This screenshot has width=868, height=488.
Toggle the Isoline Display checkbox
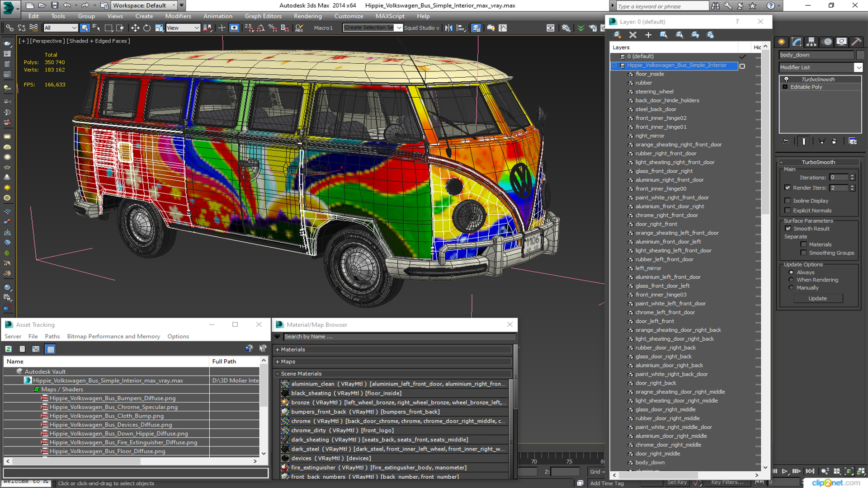pos(788,201)
